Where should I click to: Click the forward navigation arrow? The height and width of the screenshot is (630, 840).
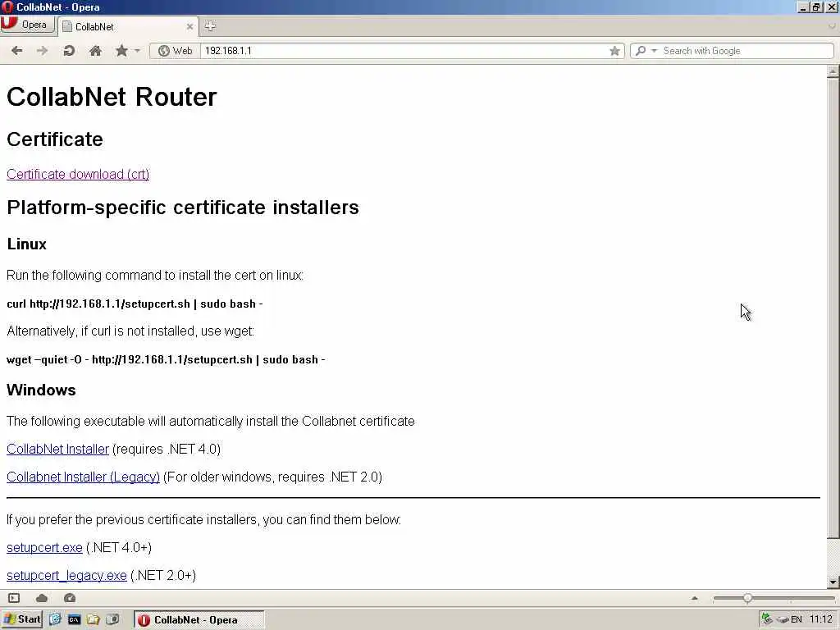[x=43, y=51]
